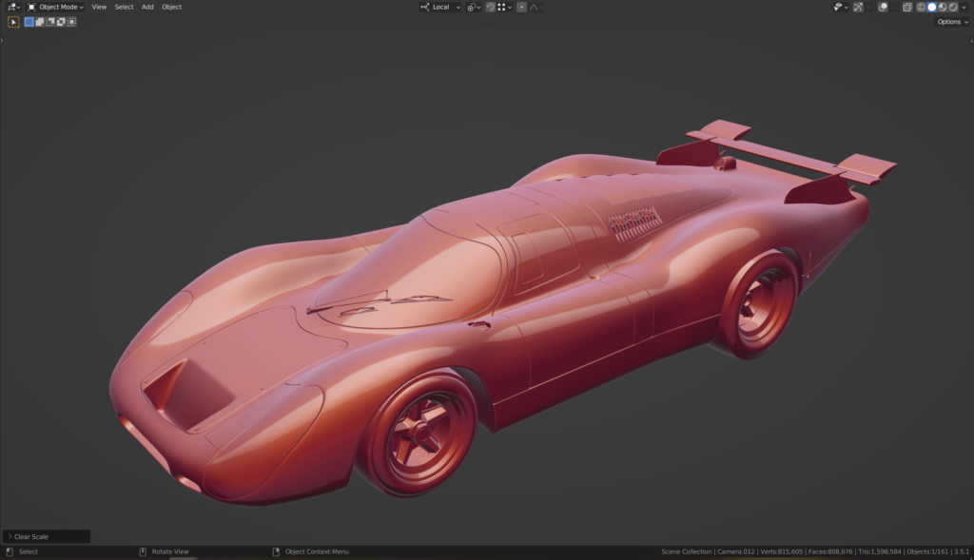Image resolution: width=974 pixels, height=560 pixels.
Task: Choose the Subtract selection mode icon
Action: point(50,21)
